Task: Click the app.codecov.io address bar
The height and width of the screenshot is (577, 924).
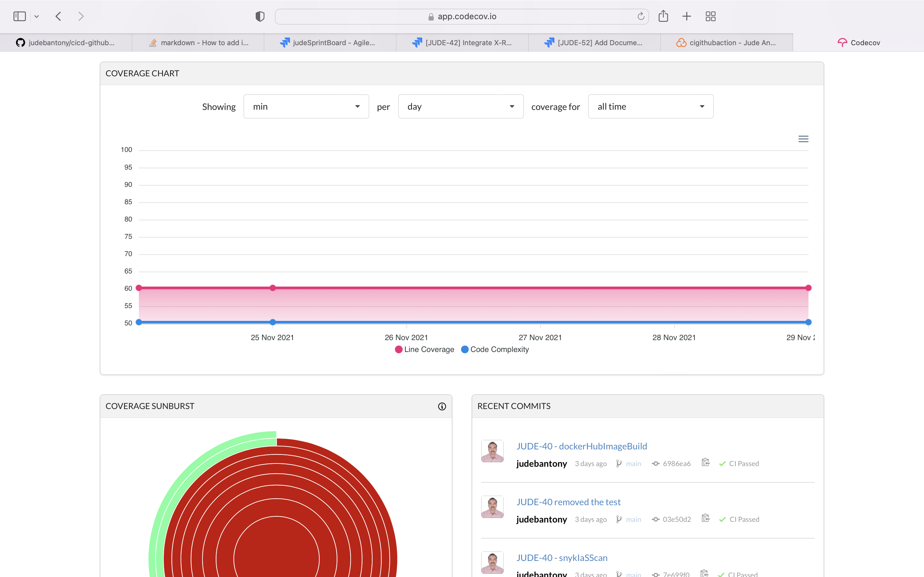Action: (462, 16)
